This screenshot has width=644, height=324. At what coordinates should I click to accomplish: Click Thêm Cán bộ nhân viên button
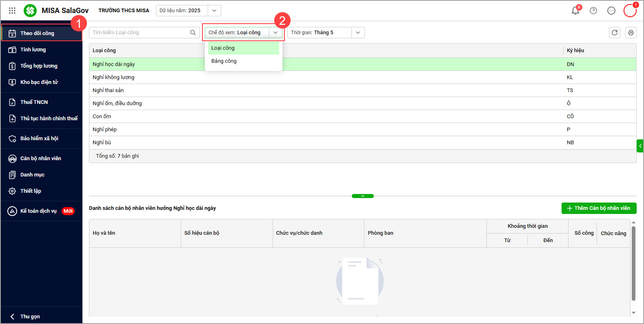(599, 208)
